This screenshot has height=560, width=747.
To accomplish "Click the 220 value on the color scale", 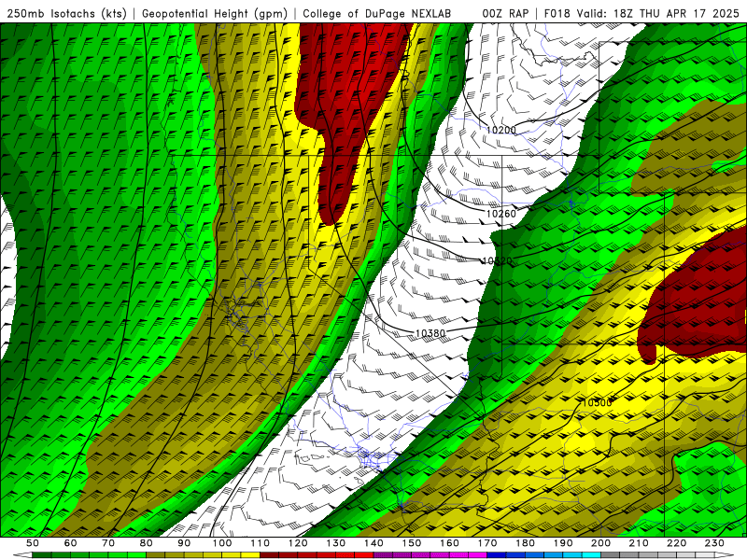I will coord(676,543).
